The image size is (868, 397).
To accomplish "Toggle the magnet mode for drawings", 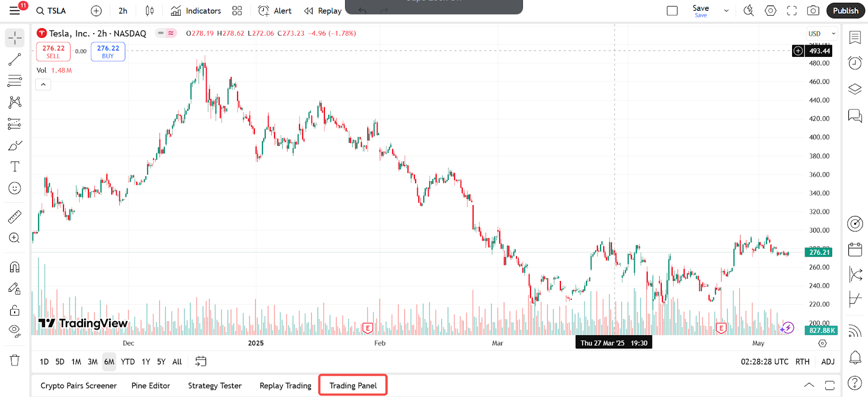I will tap(15, 267).
